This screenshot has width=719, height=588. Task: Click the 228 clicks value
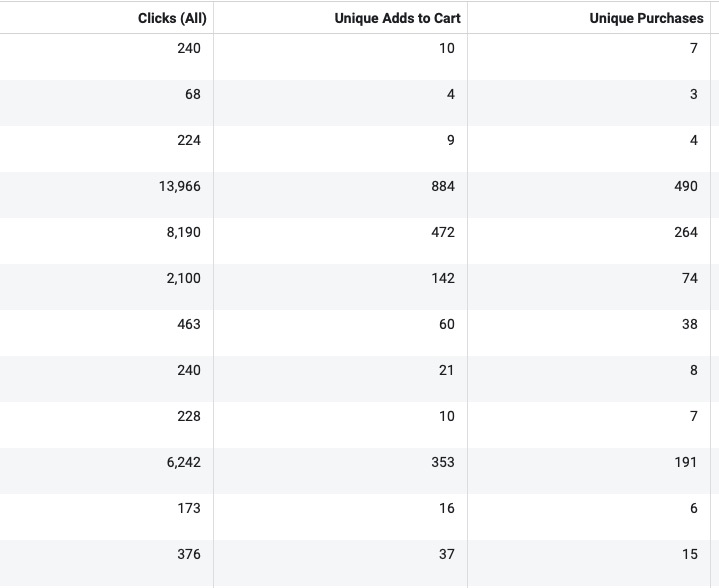tap(189, 416)
